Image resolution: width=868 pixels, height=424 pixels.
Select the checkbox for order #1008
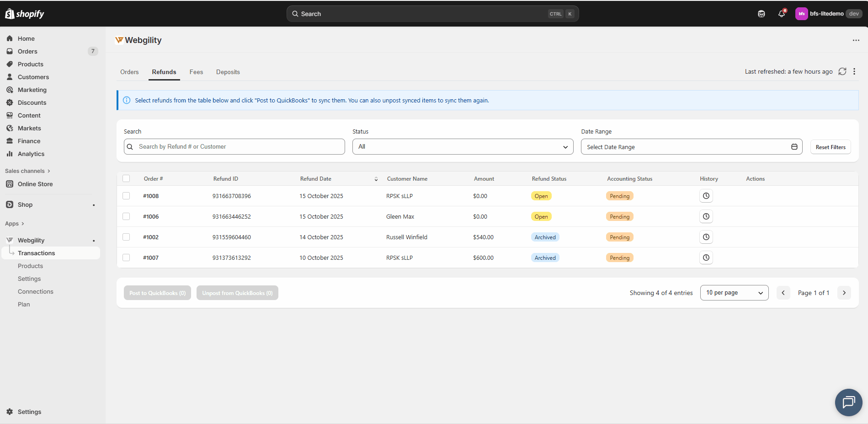click(x=126, y=196)
